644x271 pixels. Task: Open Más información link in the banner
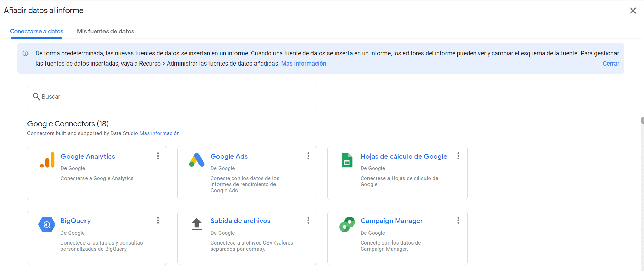(304, 64)
